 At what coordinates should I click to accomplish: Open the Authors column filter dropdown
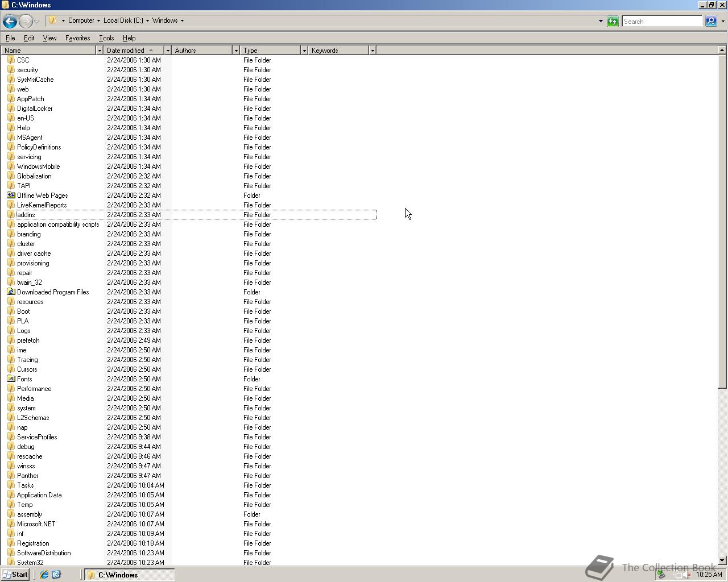pos(236,51)
